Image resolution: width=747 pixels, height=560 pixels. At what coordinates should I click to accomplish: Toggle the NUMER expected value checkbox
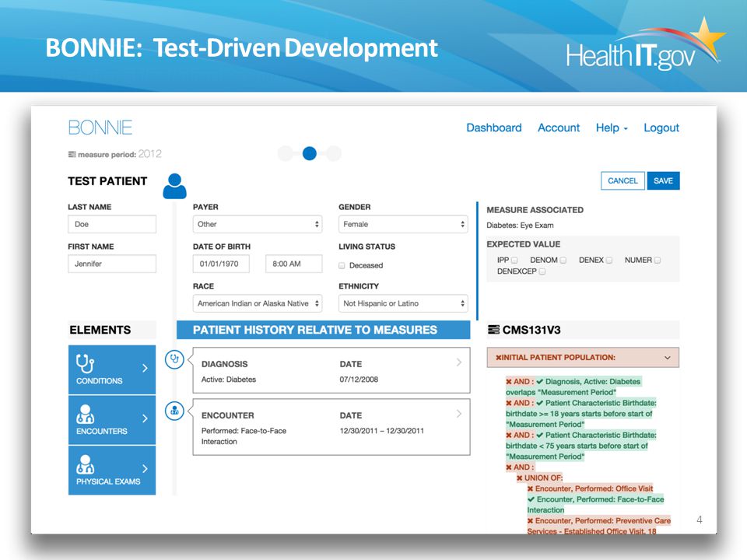[658, 260]
